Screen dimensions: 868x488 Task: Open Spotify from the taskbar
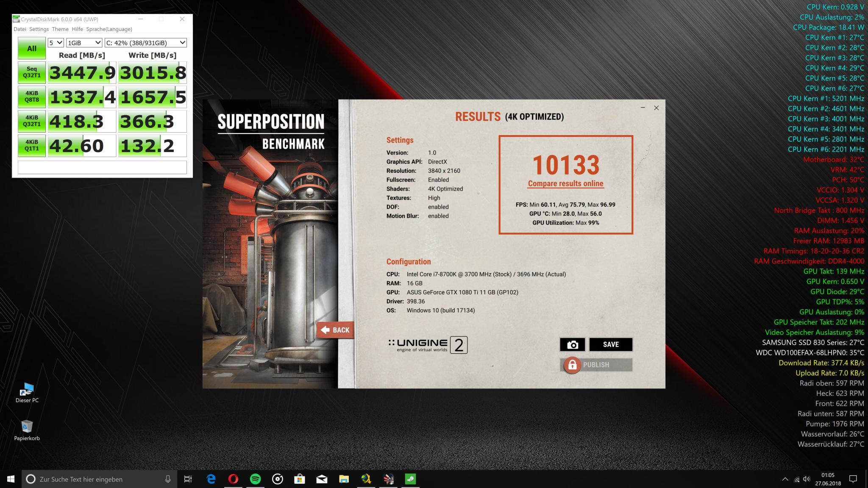coord(256,479)
